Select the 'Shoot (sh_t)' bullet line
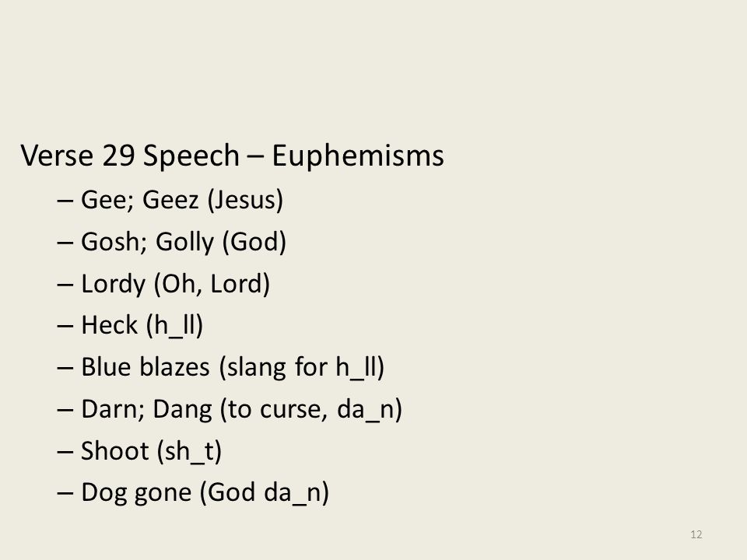The image size is (747, 560). pyautogui.click(x=139, y=451)
